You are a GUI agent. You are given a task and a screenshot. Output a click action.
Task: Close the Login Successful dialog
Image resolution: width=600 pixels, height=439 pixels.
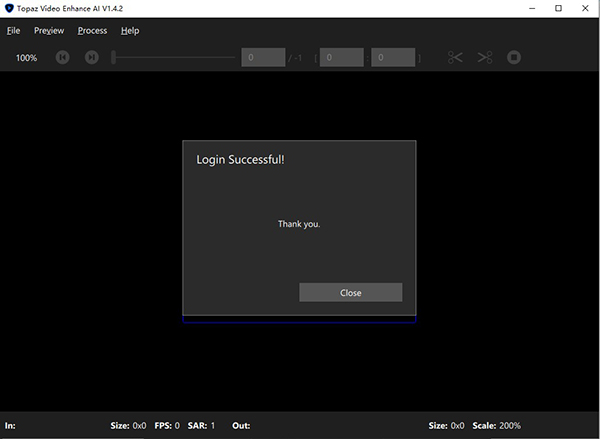[351, 292]
